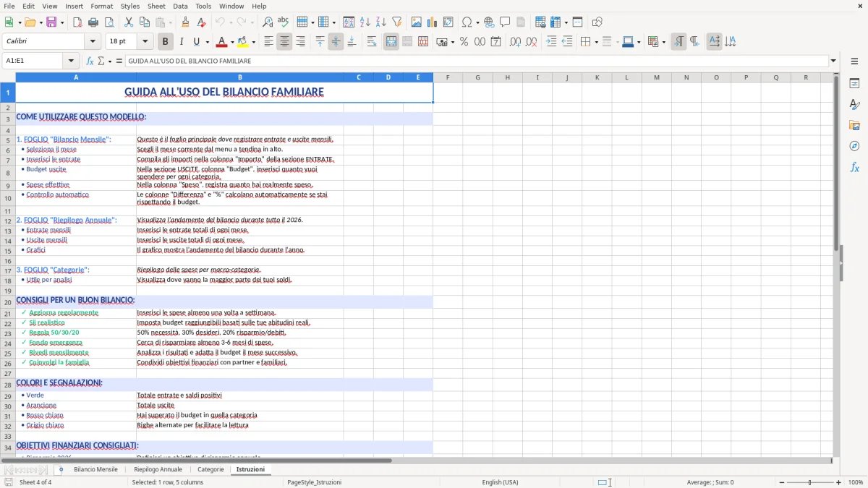Click the Special Character omega icon
The width and height of the screenshot is (868, 488).
click(467, 22)
